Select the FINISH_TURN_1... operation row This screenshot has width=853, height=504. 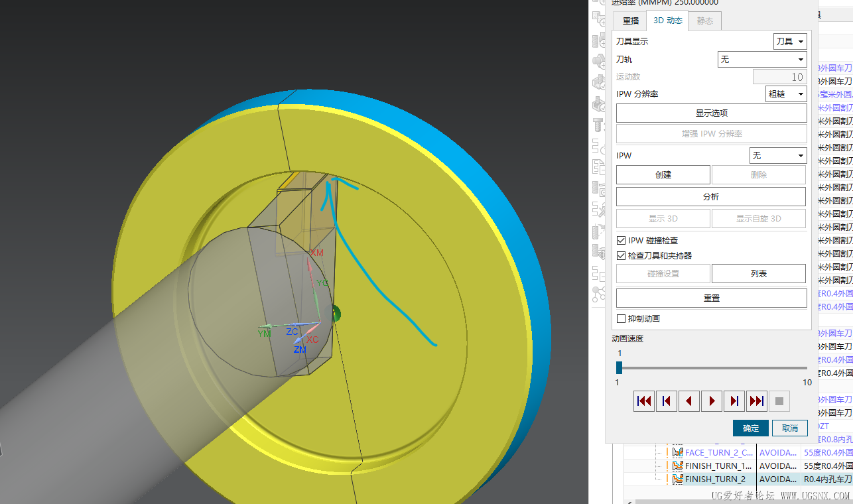click(738, 466)
